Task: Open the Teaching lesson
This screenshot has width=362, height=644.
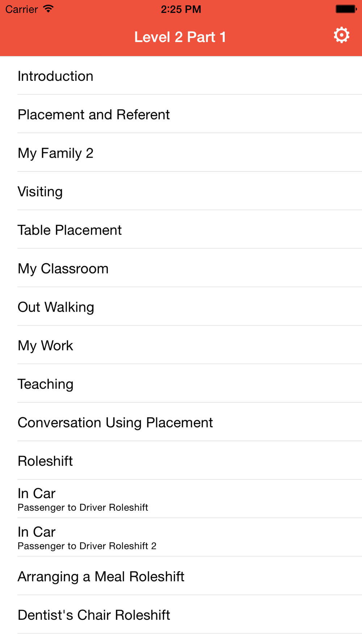Action: [181, 383]
